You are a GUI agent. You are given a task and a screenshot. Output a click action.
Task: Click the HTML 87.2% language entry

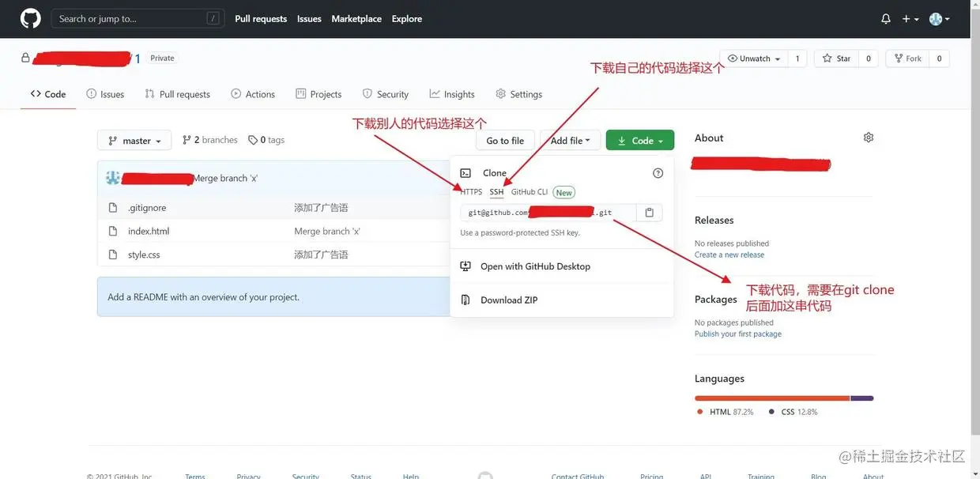pos(725,412)
